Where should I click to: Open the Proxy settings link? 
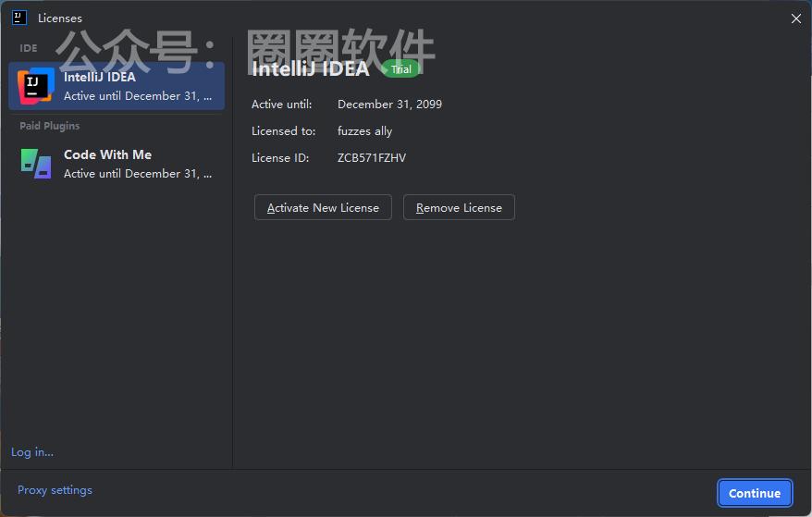55,490
